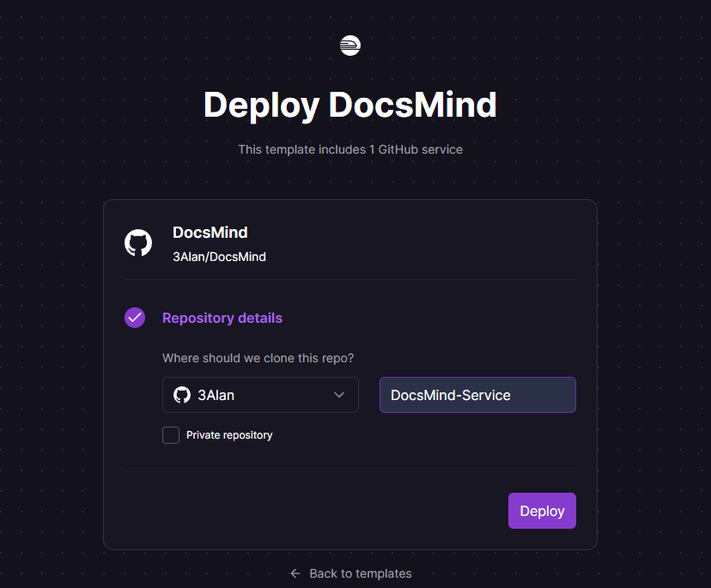711x588 pixels.
Task: Click the 'Where should we clone this repo?' label
Action: pyautogui.click(x=258, y=358)
